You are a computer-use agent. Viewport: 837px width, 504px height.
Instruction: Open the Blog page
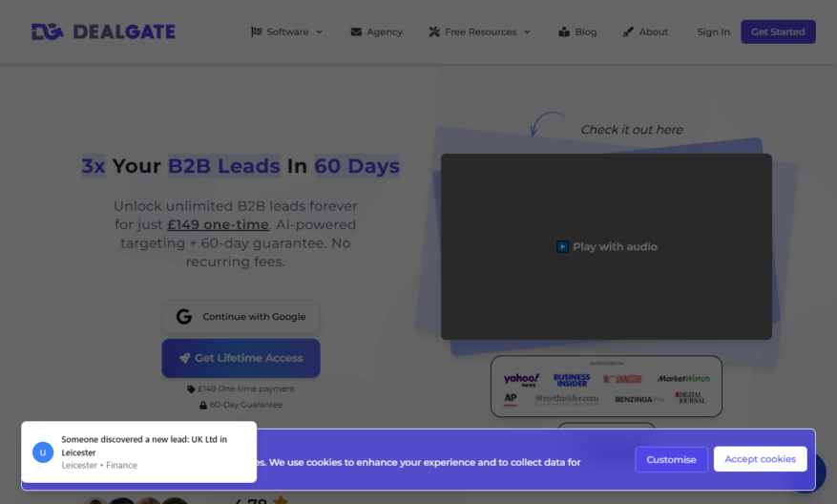(x=577, y=32)
